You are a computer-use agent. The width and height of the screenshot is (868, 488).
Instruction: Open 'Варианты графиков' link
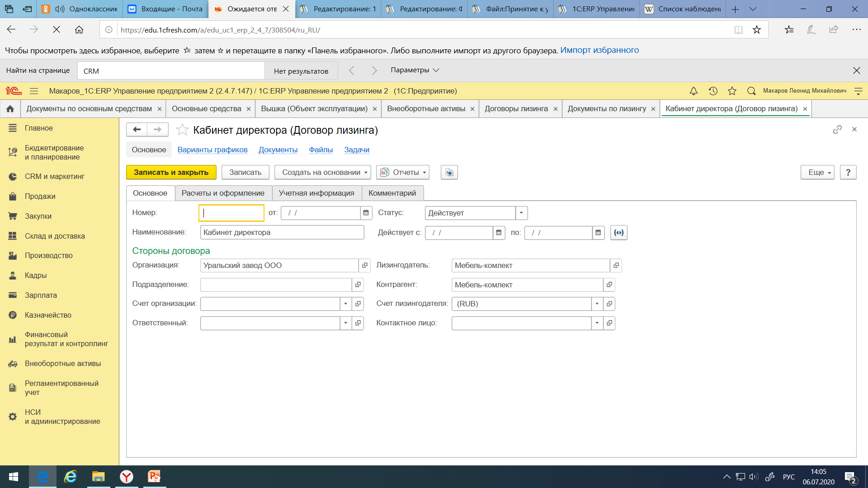212,150
